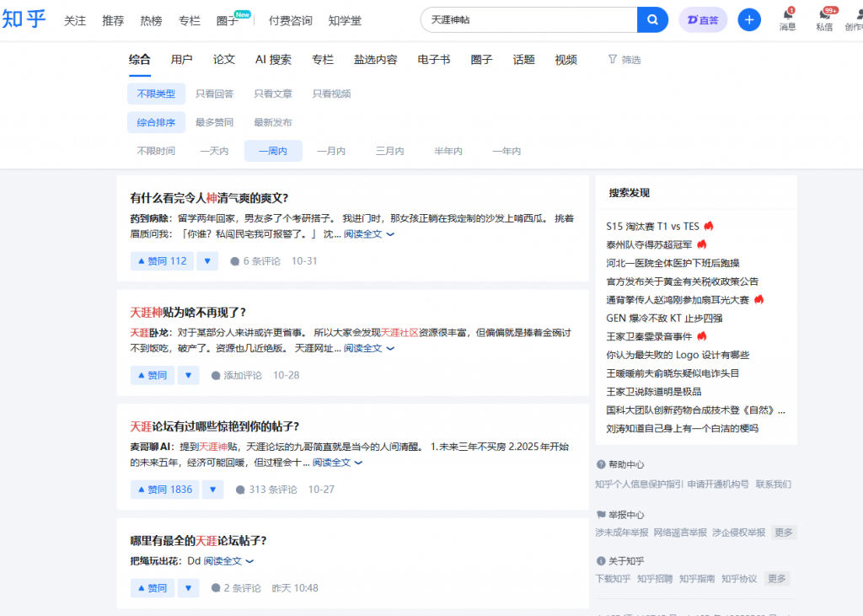Open the 帮助中心 contact link 联系我们
This screenshot has height=616, width=863.
point(774,485)
